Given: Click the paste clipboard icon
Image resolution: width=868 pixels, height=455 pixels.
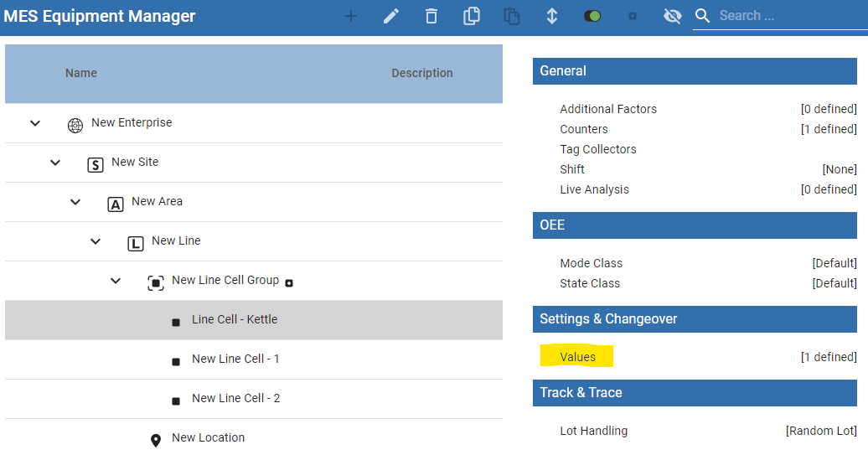Looking at the screenshot, I should [512, 16].
